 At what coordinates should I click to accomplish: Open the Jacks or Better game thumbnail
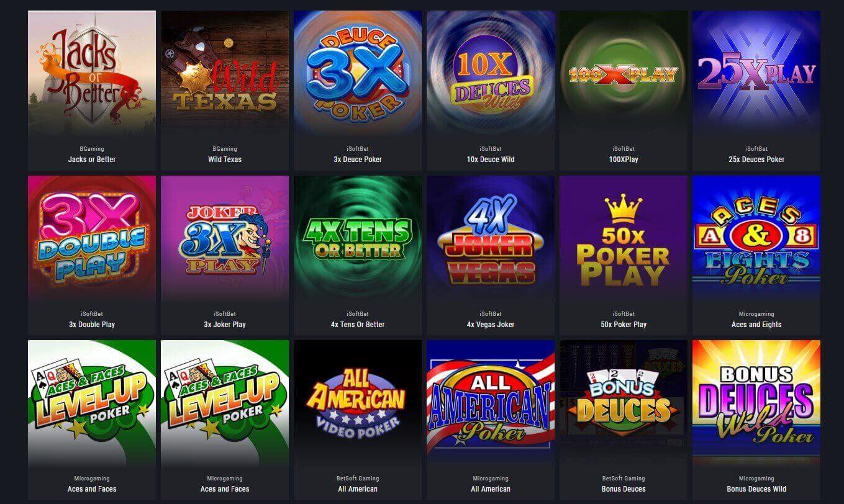pyautogui.click(x=92, y=74)
